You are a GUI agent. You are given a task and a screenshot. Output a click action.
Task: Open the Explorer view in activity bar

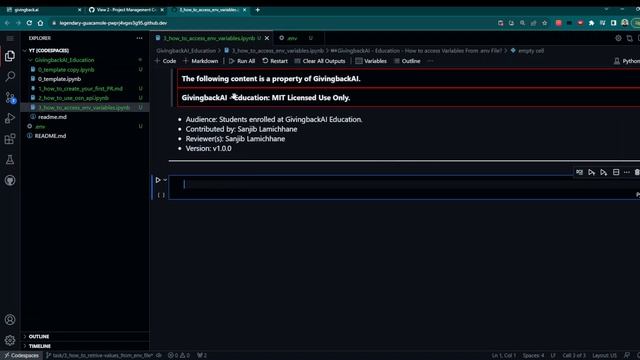click(x=10, y=56)
